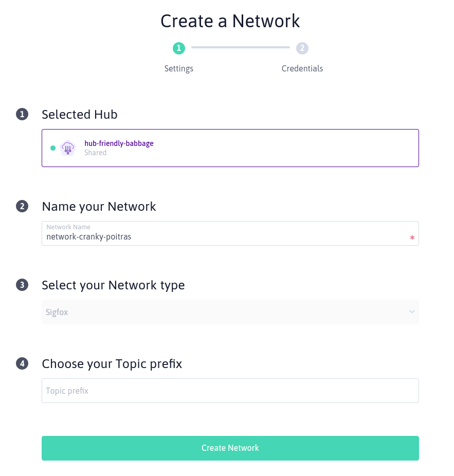
Task: Click the number 4 badge beside Topic prefix
Action: (22, 364)
